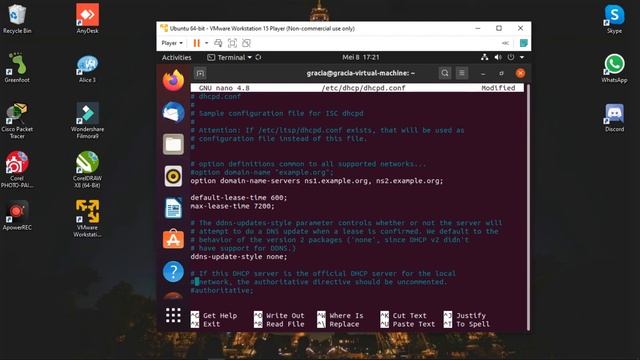The height and width of the screenshot is (360, 640).
Task: Open the terminal hamburger menu
Action: pyautogui.click(x=462, y=73)
